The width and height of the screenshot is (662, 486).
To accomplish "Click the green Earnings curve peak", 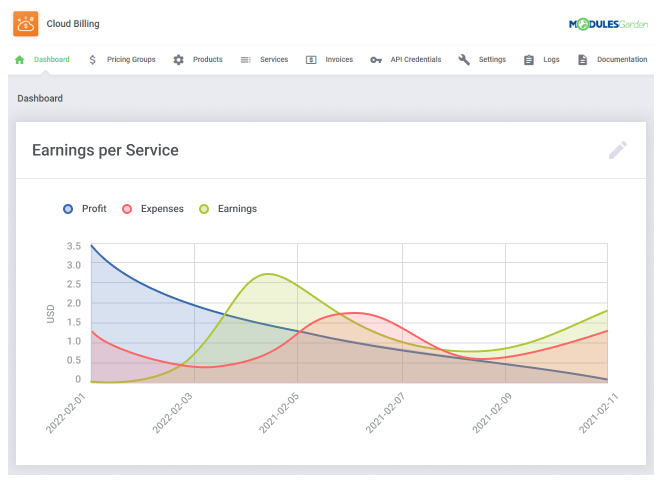I will click(x=268, y=274).
